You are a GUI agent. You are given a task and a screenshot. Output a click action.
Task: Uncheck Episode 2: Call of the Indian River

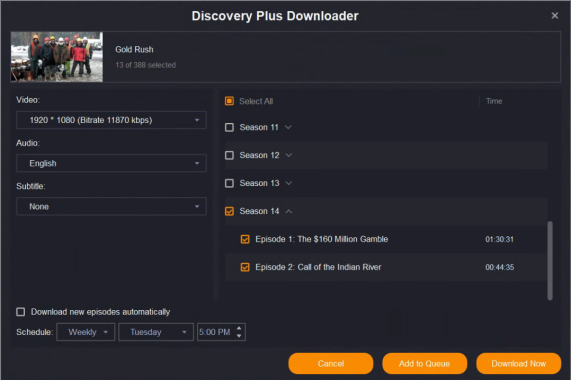[x=245, y=267]
